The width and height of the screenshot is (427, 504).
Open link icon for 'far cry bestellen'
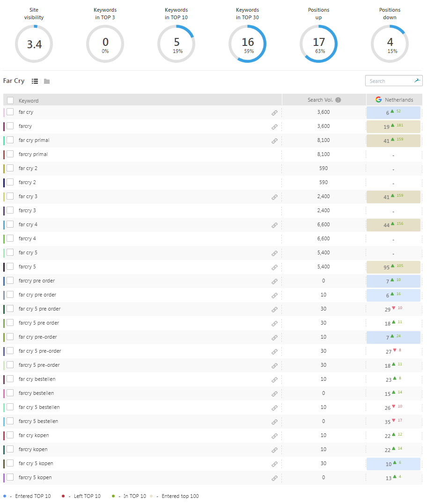coord(274,380)
